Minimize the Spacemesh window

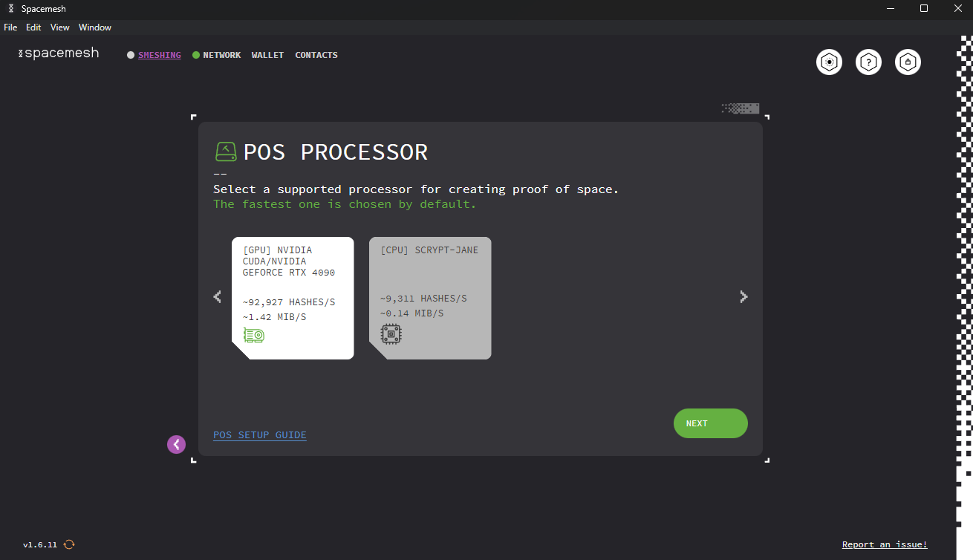tap(891, 8)
